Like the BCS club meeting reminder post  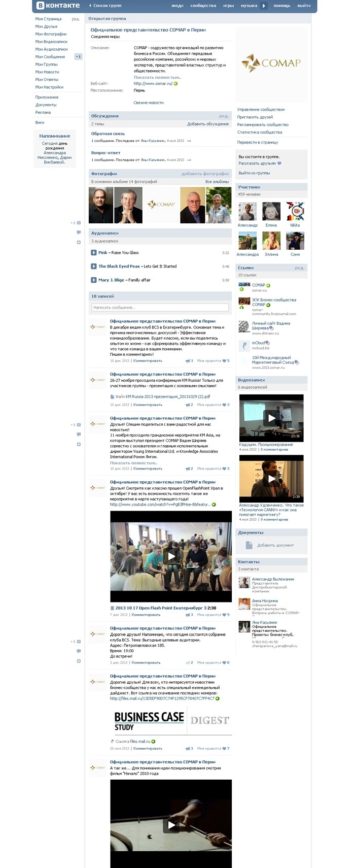[224, 662]
